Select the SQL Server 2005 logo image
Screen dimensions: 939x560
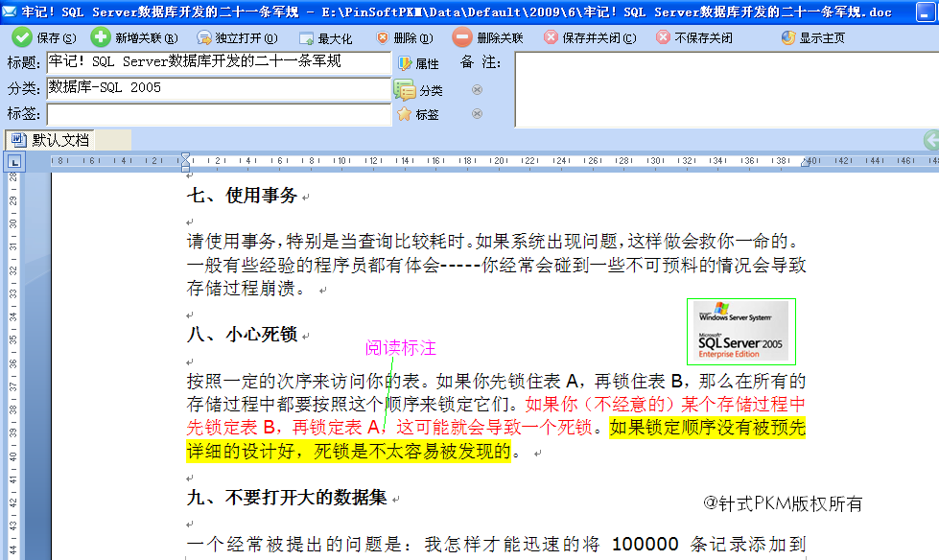tap(741, 331)
